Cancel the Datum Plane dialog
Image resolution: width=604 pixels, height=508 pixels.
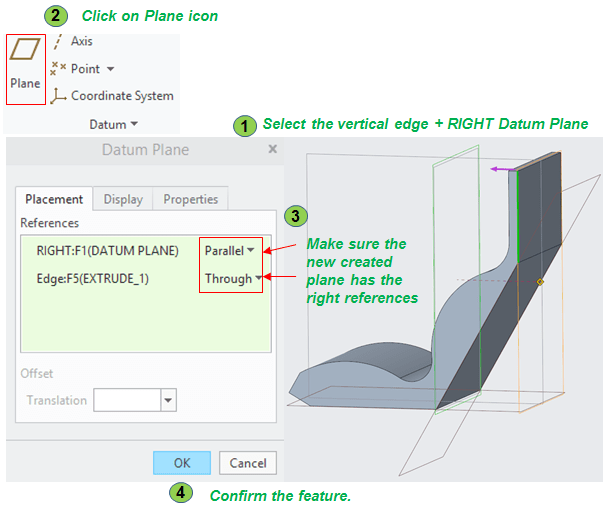247,463
